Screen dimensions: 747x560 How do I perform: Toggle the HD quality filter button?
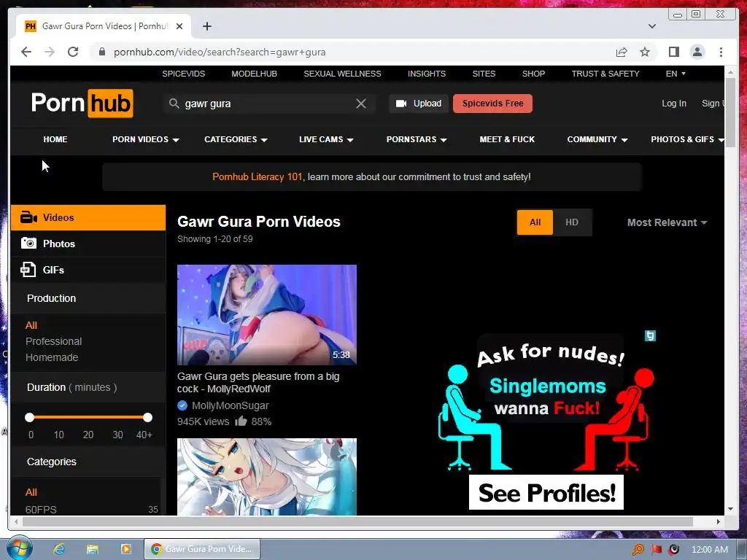point(572,222)
